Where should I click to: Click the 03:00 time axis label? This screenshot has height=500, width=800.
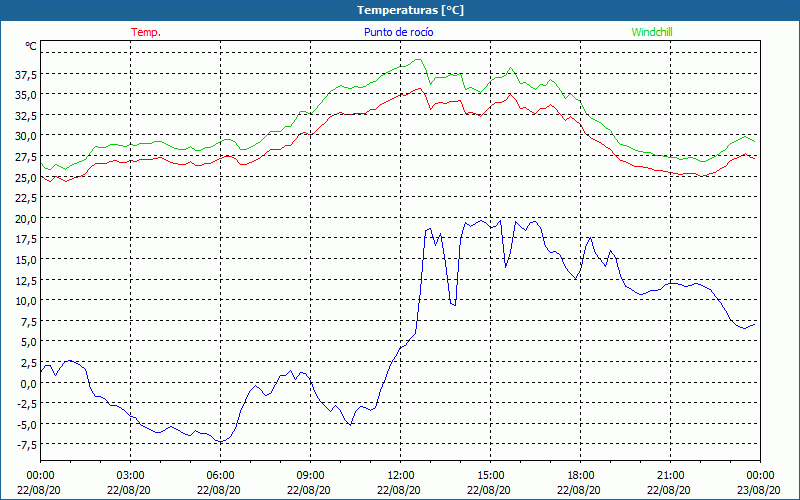pos(131,476)
